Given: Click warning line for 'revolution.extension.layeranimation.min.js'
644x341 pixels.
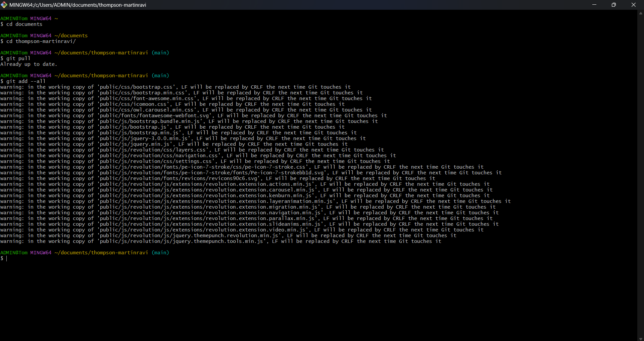Looking at the screenshot, I should pyautogui.click(x=256, y=201).
